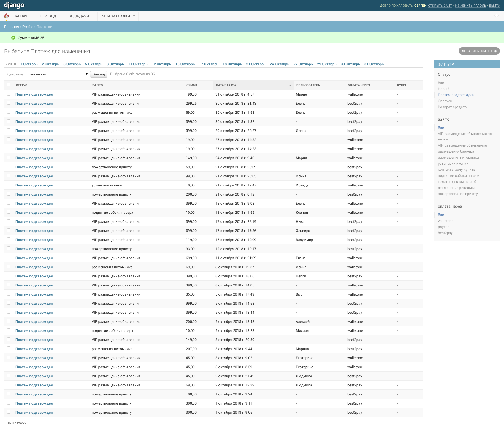Select checkbox for payment at 5 октября 14:58
Viewport: 504px width, 447px height.
(9, 303)
